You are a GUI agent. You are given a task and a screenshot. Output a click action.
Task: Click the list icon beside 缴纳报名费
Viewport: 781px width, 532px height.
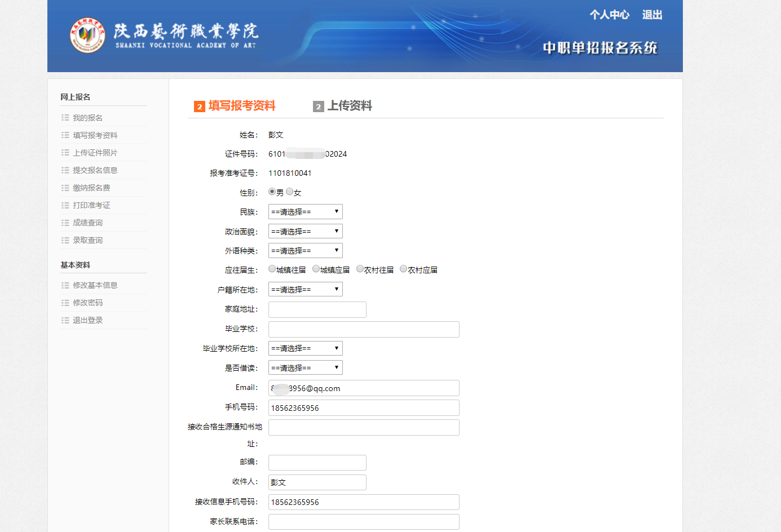click(x=65, y=188)
